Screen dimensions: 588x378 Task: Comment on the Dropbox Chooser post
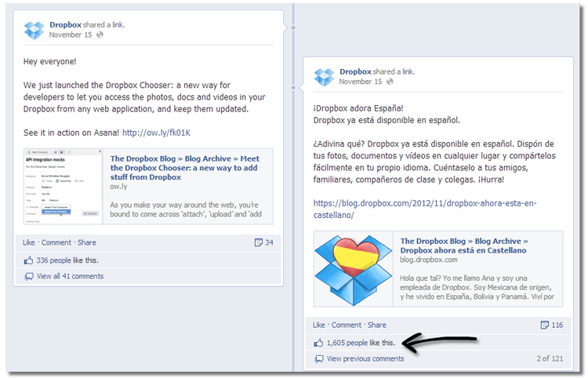coord(56,242)
